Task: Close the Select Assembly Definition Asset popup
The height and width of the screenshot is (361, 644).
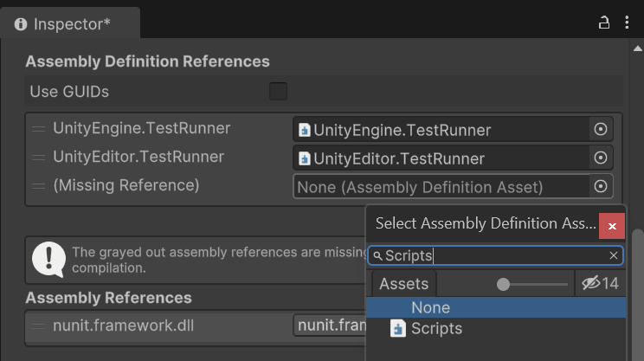Action: (x=612, y=226)
